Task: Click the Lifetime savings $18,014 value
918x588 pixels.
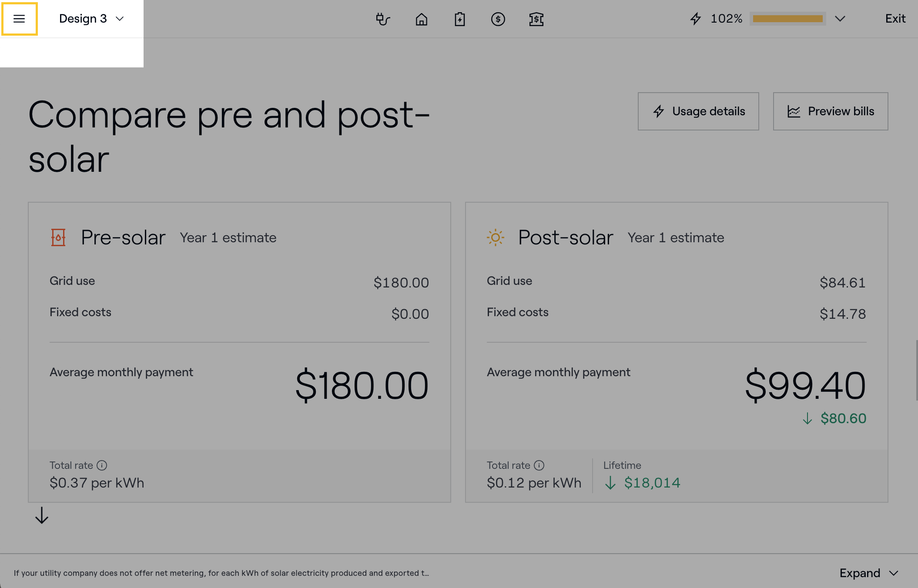Action: click(x=652, y=483)
